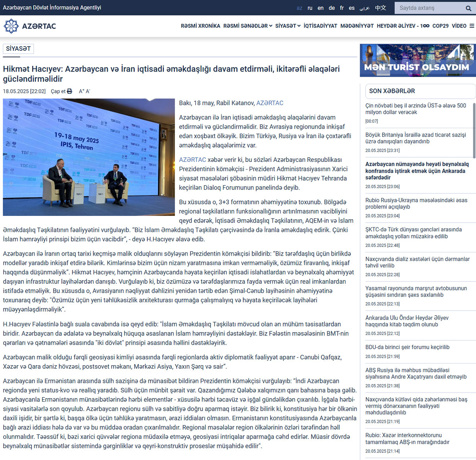476x460 pixels.
Task: Open Naxçıvanda kütləvi qida zəhərlənməsi news
Action: point(416,406)
